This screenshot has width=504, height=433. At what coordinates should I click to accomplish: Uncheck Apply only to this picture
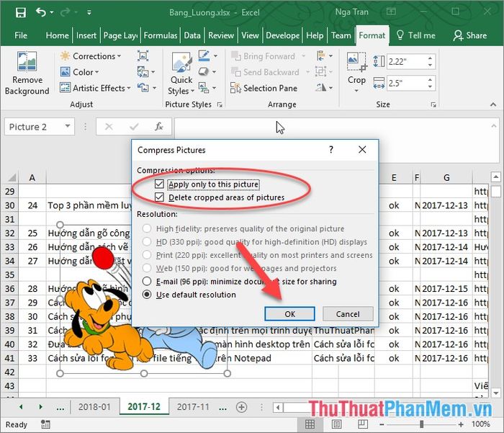click(160, 184)
